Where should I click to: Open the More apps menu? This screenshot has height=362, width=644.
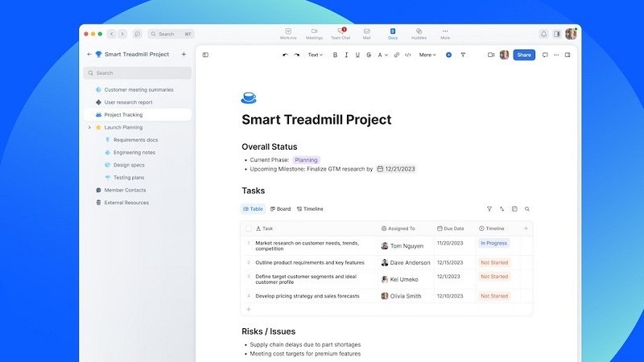click(445, 34)
